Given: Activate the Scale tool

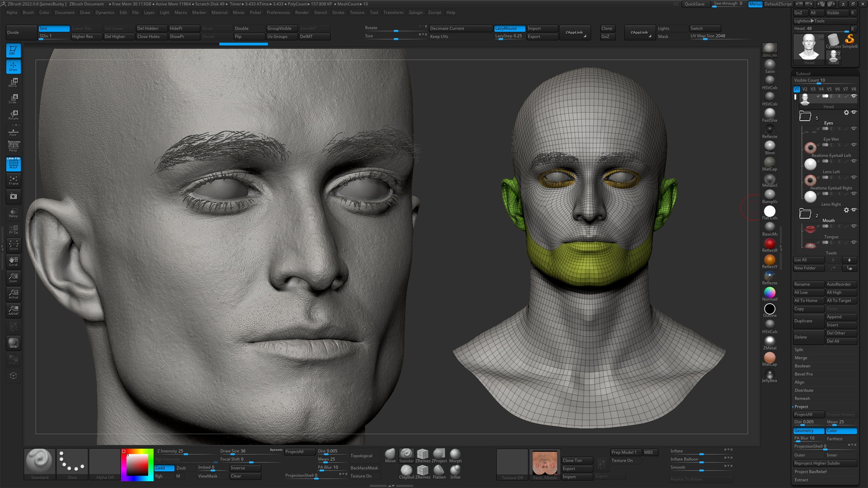Looking at the screenshot, I should tap(13, 99).
